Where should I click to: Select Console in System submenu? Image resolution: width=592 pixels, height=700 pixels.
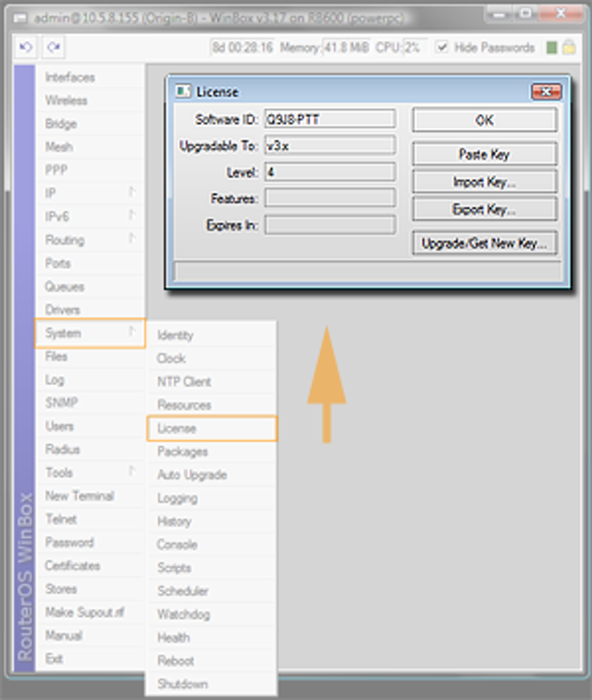point(212,545)
